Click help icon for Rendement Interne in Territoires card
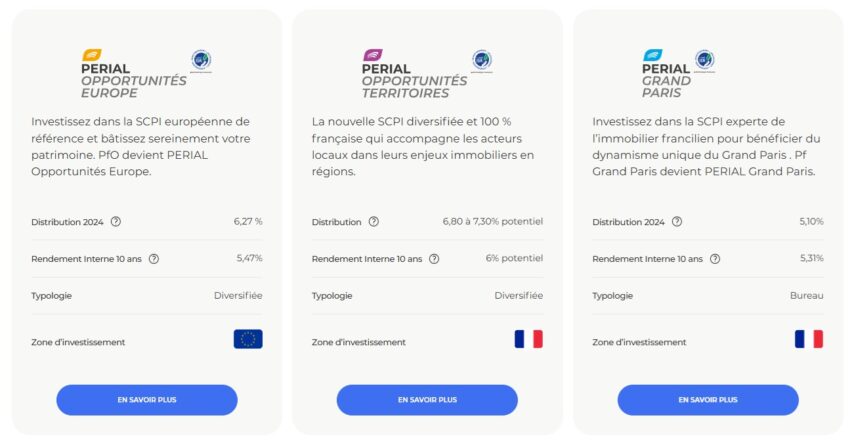The height and width of the screenshot is (447, 850). tap(434, 259)
